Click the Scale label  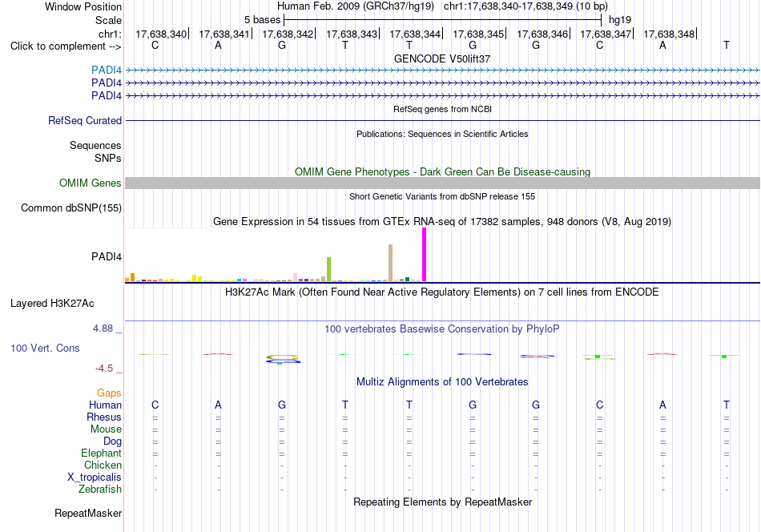[x=109, y=20]
